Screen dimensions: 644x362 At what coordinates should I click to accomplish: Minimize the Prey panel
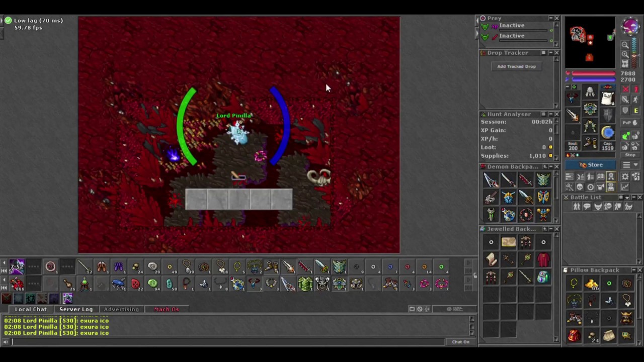coord(550,18)
